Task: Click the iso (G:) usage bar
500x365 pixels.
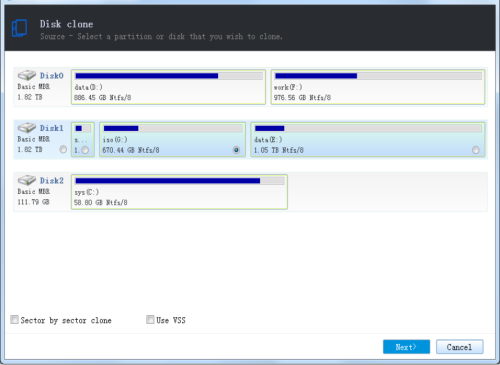Action: 173,128
